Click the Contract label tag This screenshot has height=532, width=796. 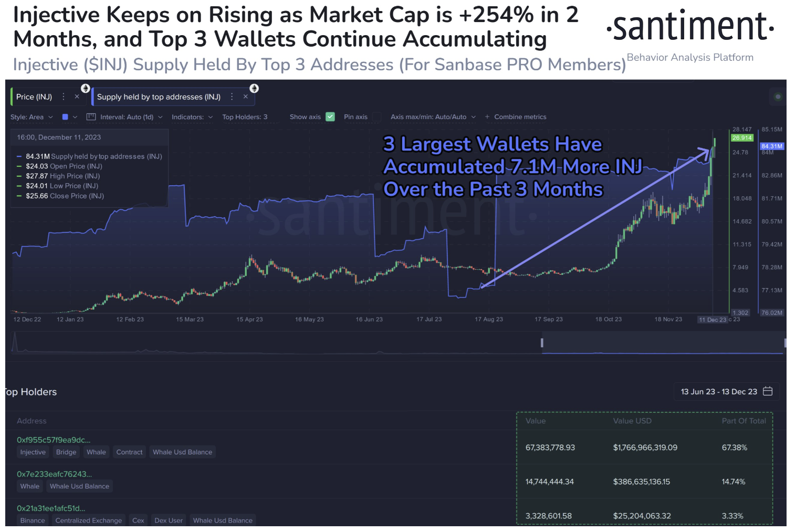coord(129,452)
